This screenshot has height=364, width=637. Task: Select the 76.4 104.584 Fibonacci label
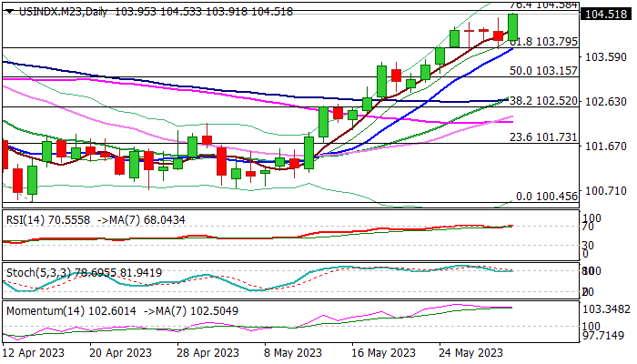click(543, 5)
